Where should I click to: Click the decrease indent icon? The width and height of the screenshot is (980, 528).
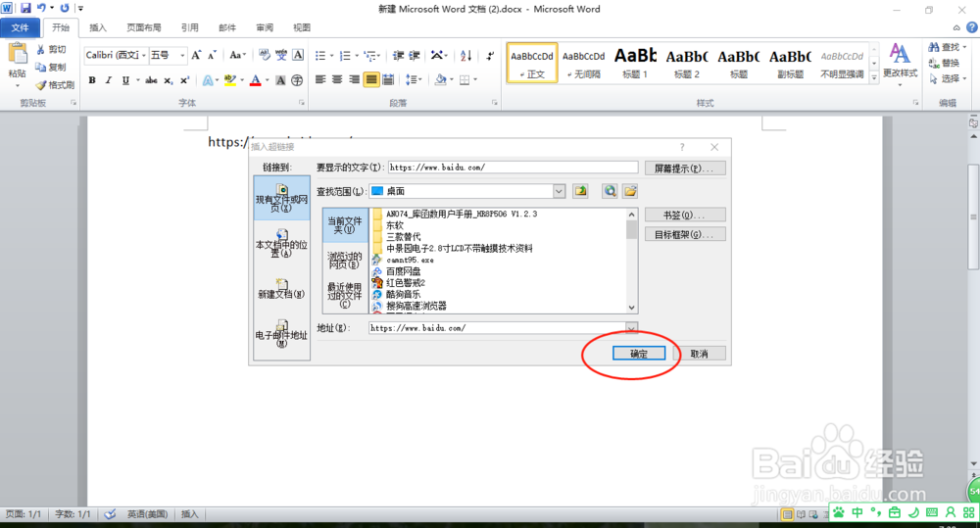[398, 56]
